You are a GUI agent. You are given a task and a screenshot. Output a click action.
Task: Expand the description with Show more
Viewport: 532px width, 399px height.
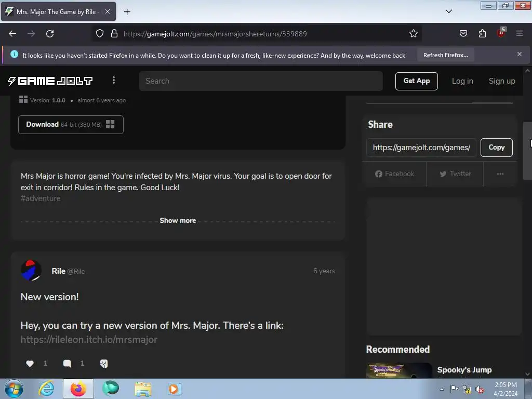coord(178,220)
